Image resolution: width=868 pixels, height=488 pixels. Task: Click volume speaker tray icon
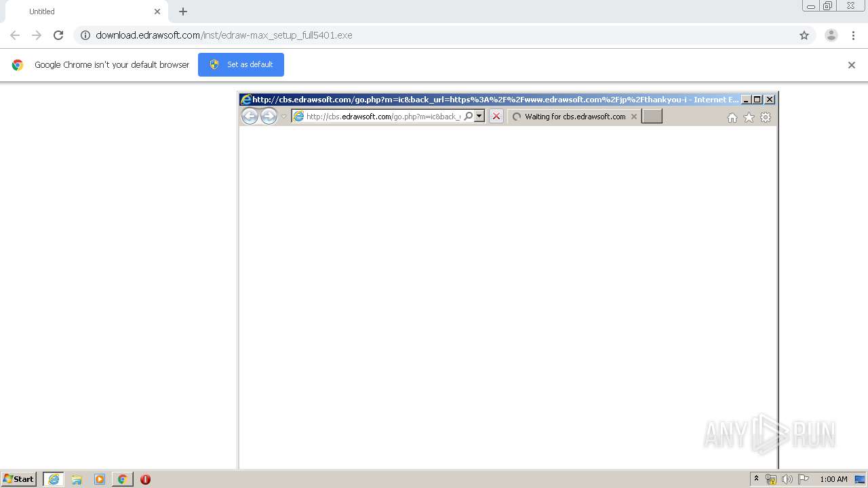pyautogui.click(x=787, y=479)
